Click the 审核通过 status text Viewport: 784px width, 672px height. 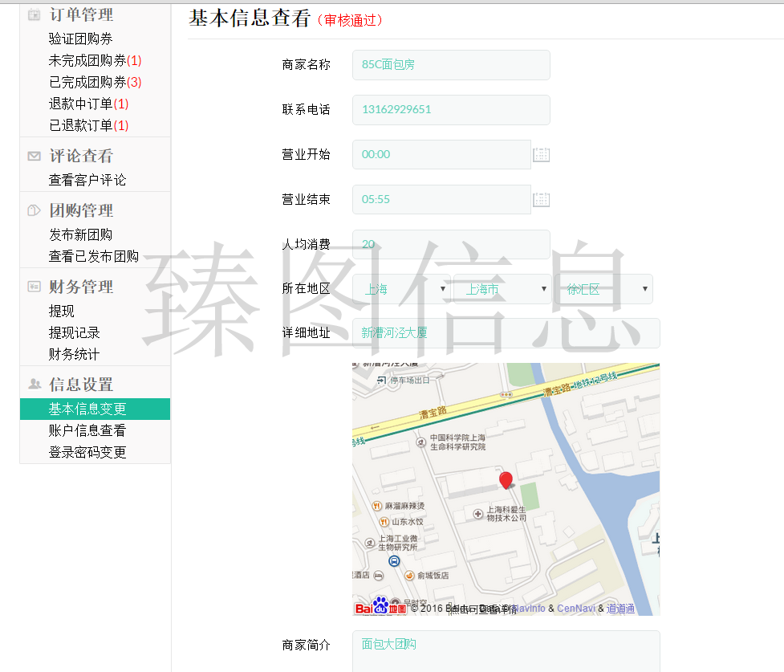(350, 20)
